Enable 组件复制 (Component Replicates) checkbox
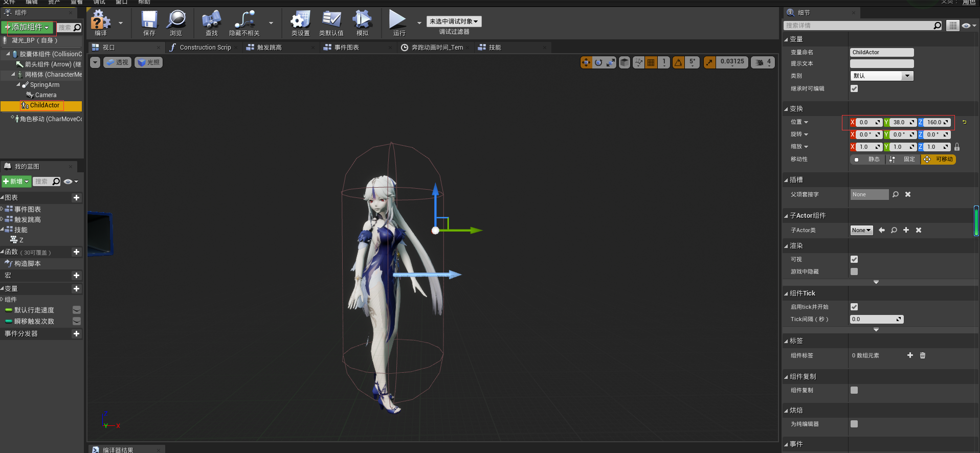Image resolution: width=980 pixels, height=453 pixels. [x=854, y=390]
